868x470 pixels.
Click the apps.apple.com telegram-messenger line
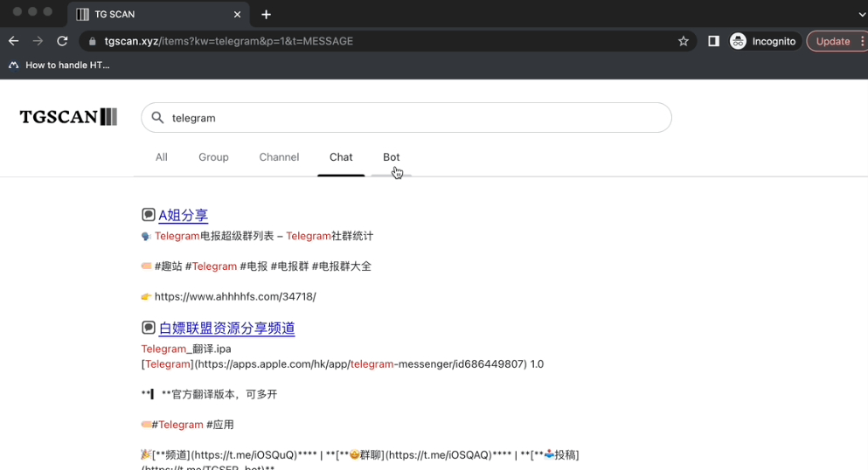pyautogui.click(x=343, y=363)
